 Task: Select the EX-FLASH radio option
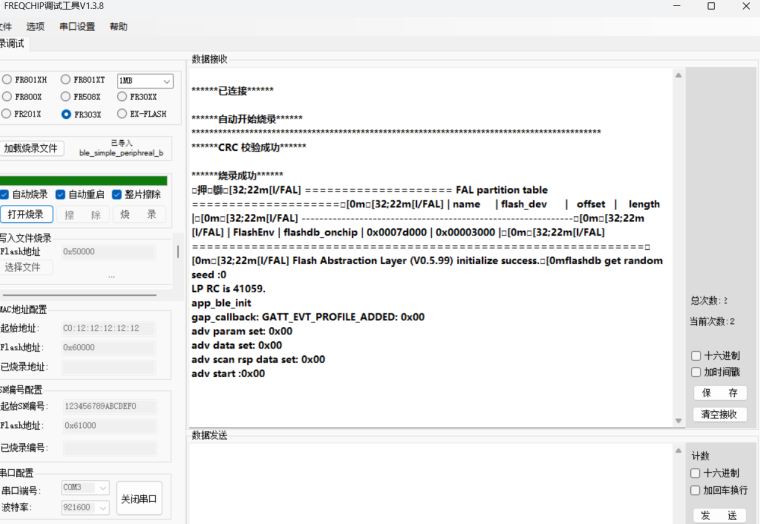point(124,114)
